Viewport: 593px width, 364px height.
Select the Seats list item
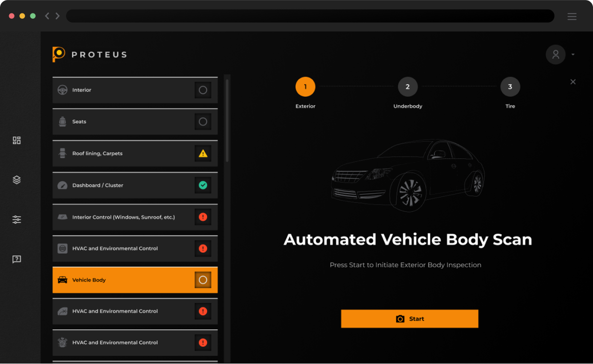[x=135, y=122]
